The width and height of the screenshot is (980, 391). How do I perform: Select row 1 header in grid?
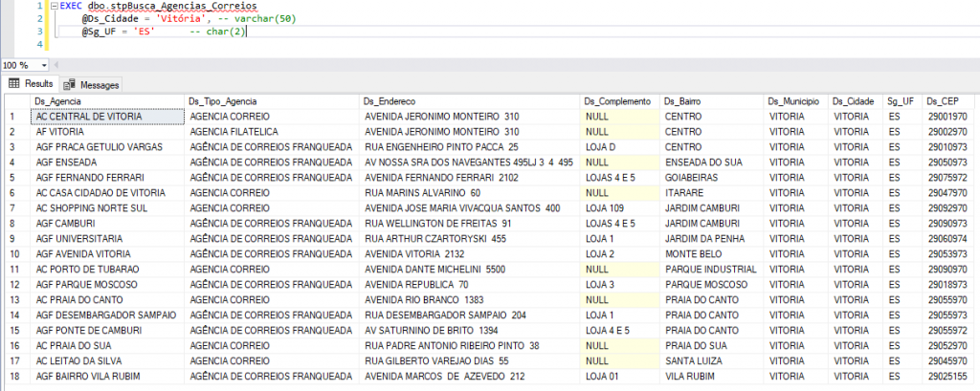click(x=17, y=117)
